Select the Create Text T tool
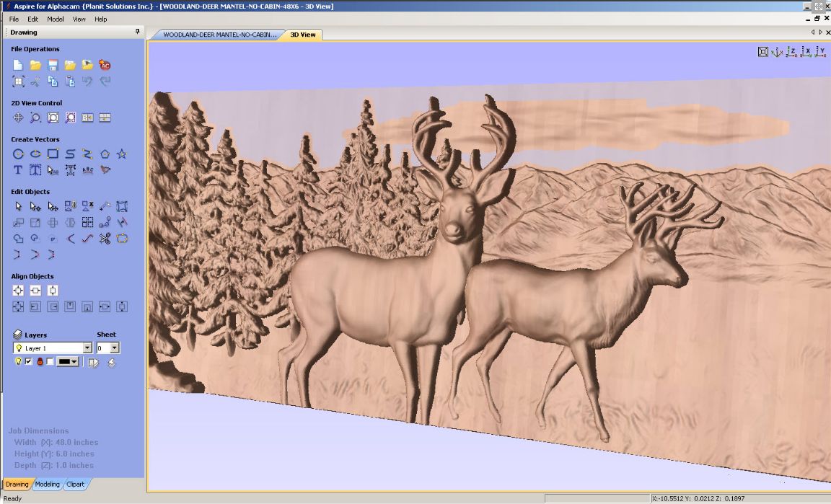831x504 pixels. point(18,170)
